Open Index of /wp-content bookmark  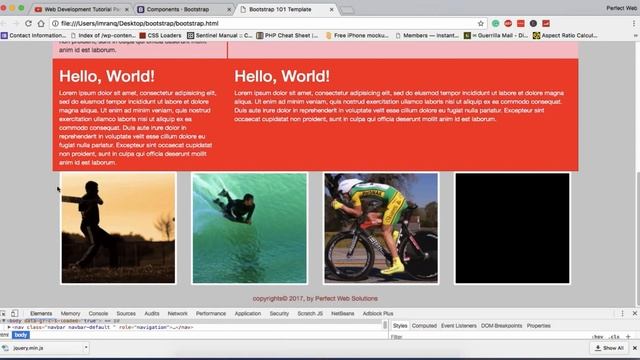[x=103, y=36]
